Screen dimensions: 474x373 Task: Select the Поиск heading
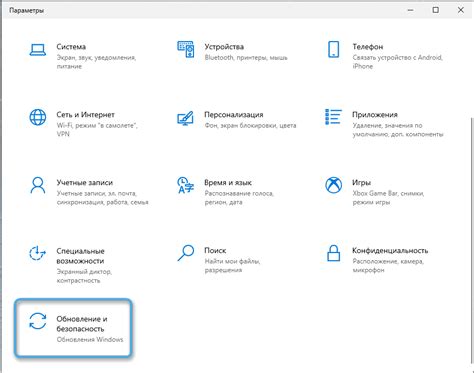tap(215, 250)
